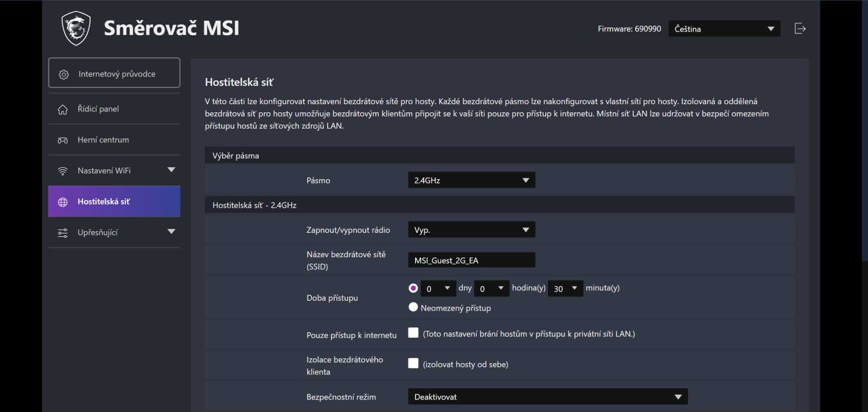
Task: Go to Řídicí panel
Action: (114, 109)
